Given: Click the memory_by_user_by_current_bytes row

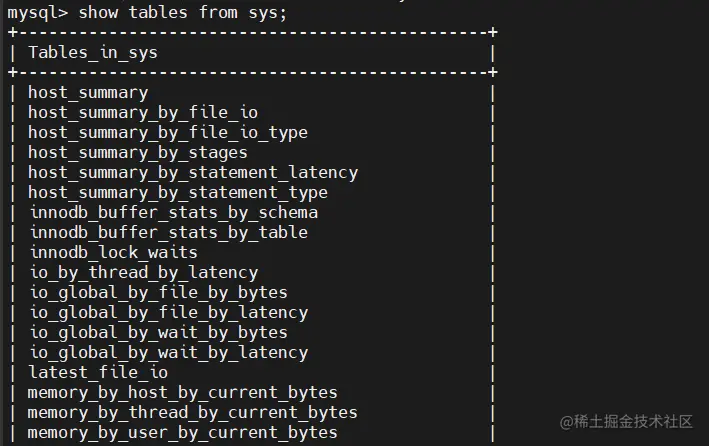Looking at the screenshot, I should point(182,432).
